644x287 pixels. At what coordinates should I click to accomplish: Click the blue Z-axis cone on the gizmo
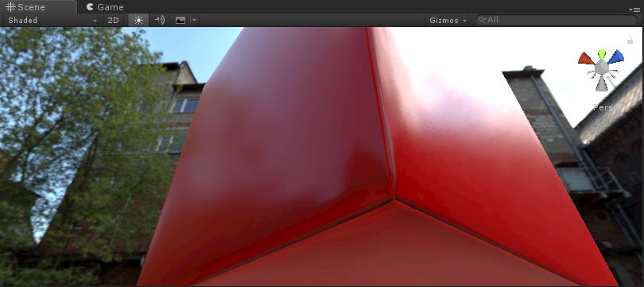[x=616, y=57]
